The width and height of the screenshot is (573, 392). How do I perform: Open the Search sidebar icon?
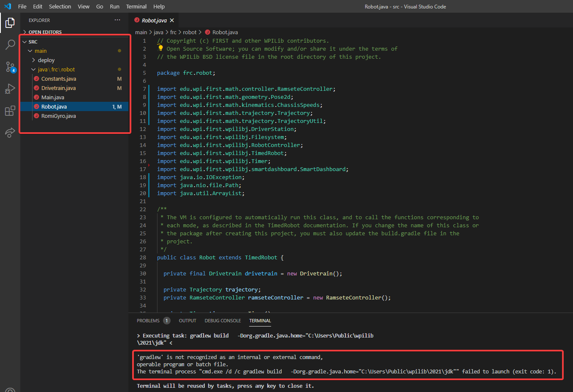click(10, 45)
